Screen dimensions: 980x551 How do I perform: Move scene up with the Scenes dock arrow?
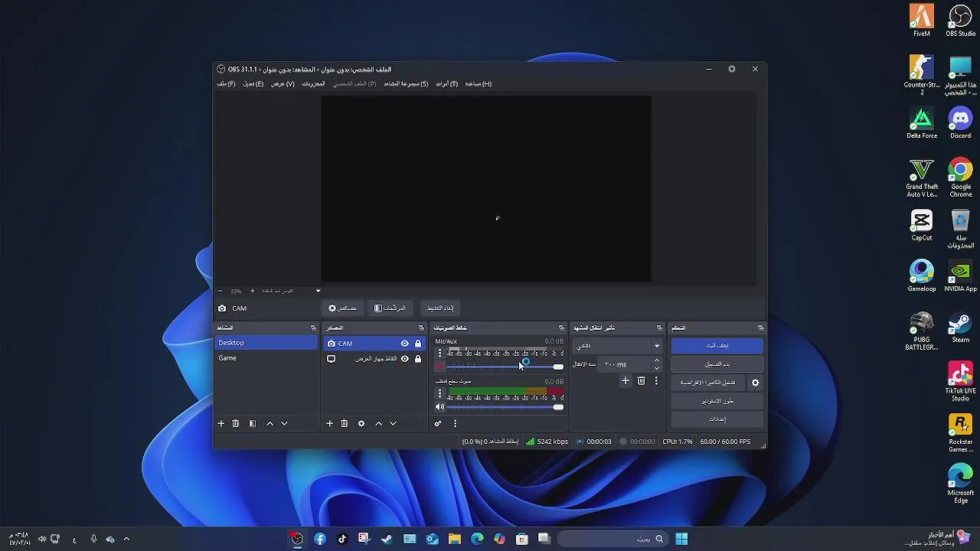pos(269,423)
